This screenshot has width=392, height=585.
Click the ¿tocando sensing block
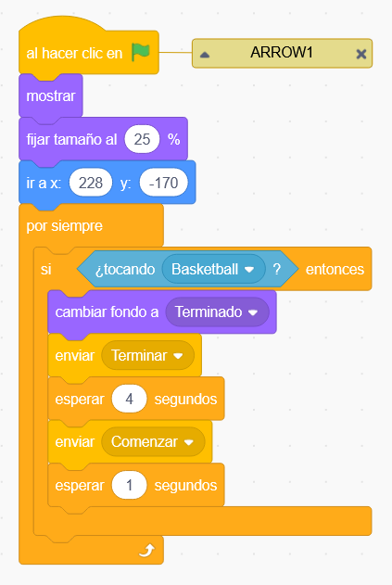pyautogui.click(x=124, y=270)
